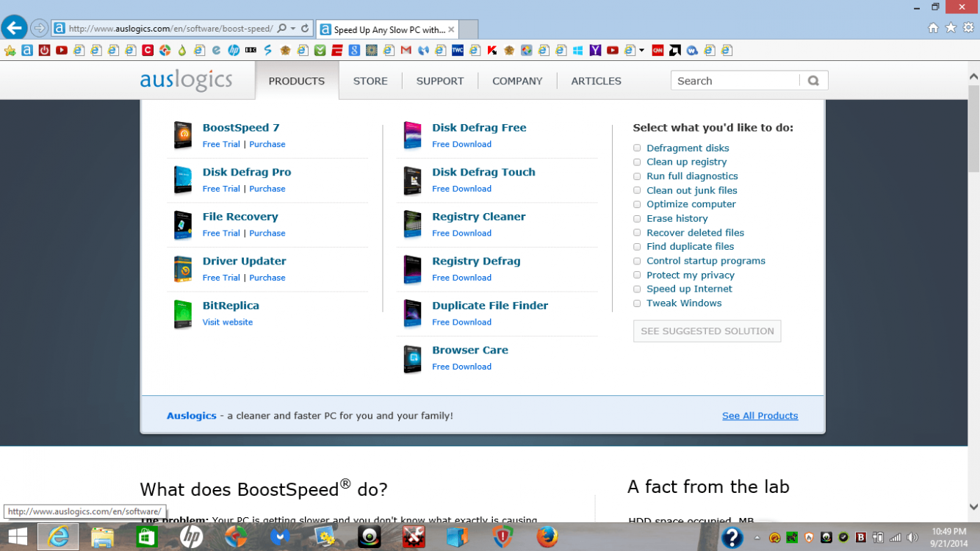Image resolution: width=980 pixels, height=551 pixels.
Task: Open the browser Home icon
Action: click(933, 28)
